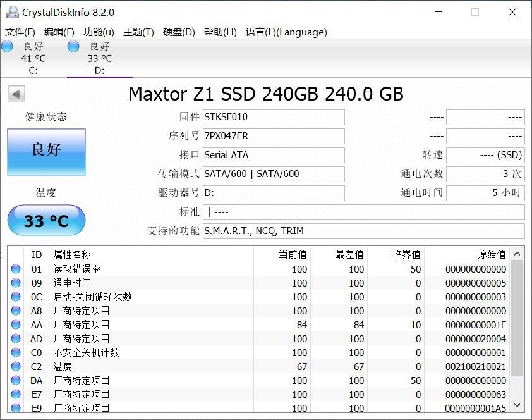
Task: Click the D: drive status orb
Action: point(73,46)
